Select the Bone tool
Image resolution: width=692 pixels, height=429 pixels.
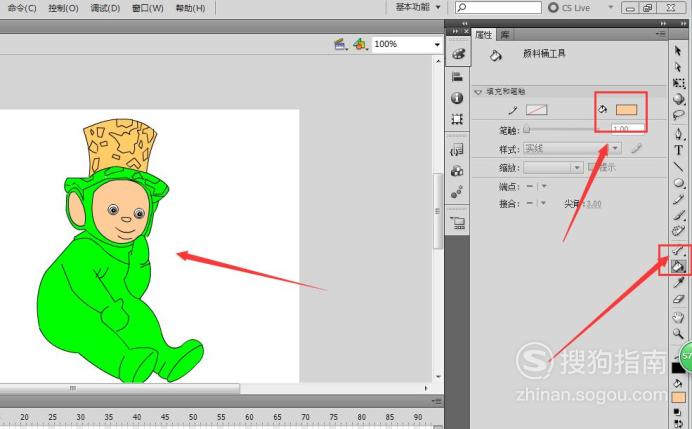click(678, 251)
